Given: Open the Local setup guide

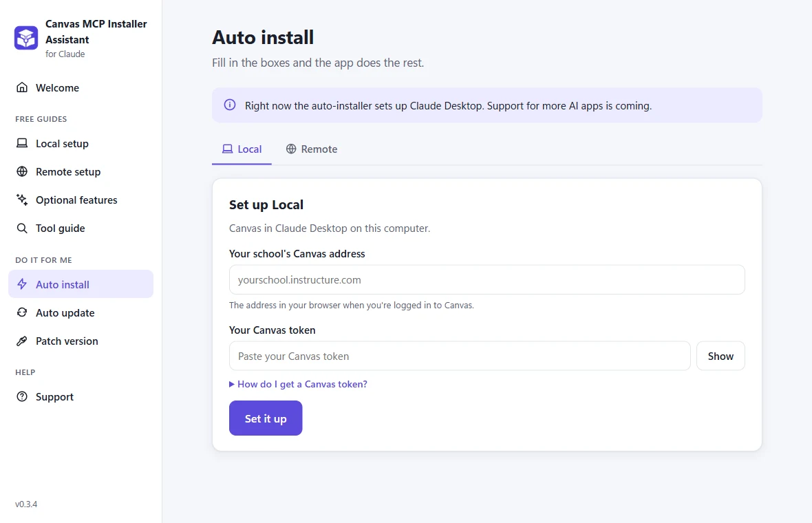Looking at the screenshot, I should pos(81,143).
